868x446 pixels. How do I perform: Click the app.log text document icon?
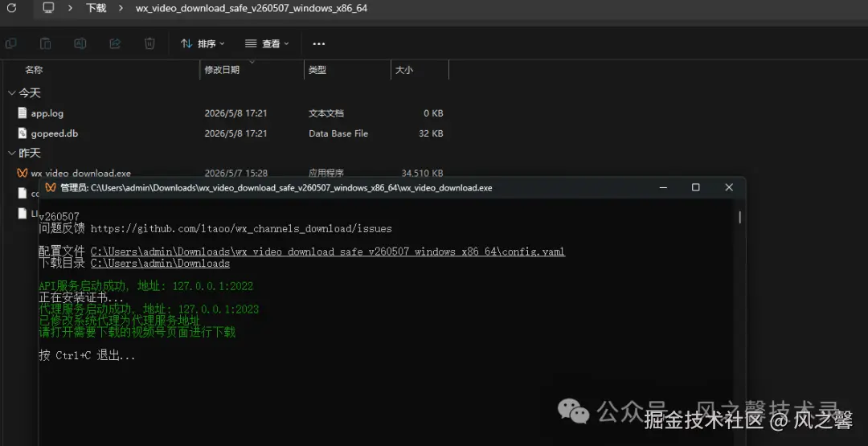pyautogui.click(x=23, y=113)
